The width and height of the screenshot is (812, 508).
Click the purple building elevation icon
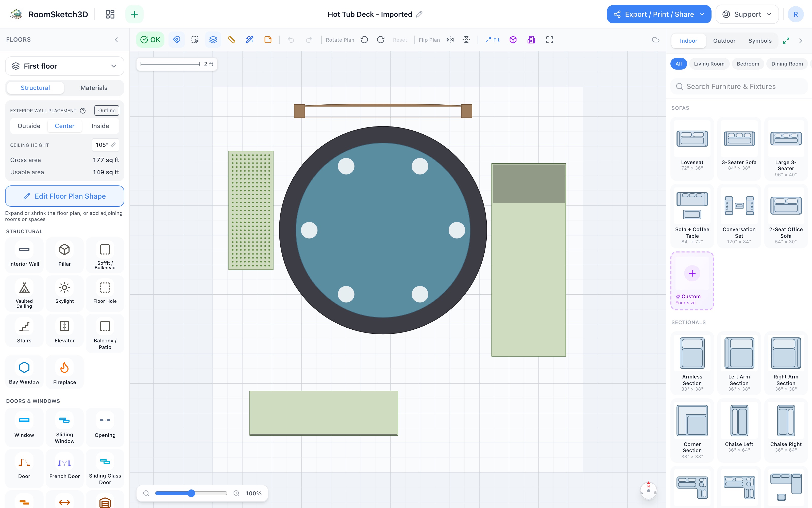(x=531, y=40)
